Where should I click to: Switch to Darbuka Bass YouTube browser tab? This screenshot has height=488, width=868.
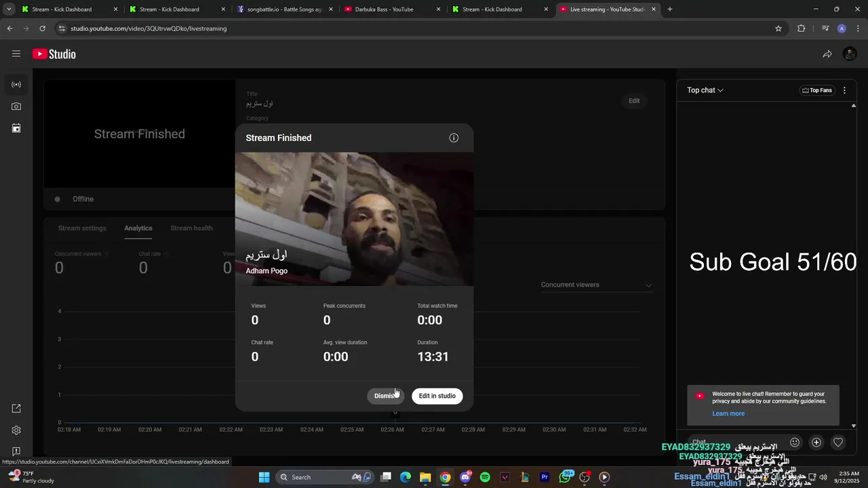(x=391, y=9)
